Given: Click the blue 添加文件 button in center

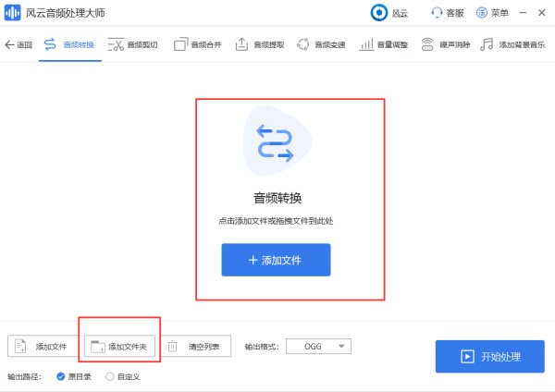Looking at the screenshot, I should pyautogui.click(x=276, y=260).
